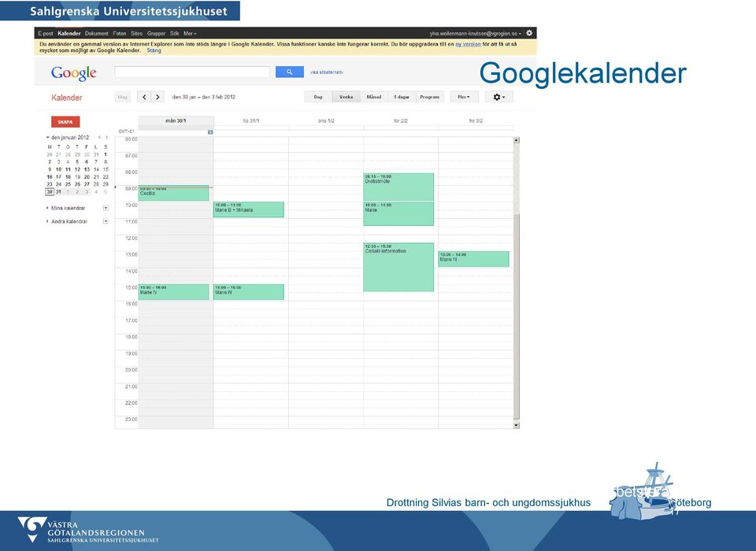
Task: Switch to the Vecka view
Action: coord(346,97)
